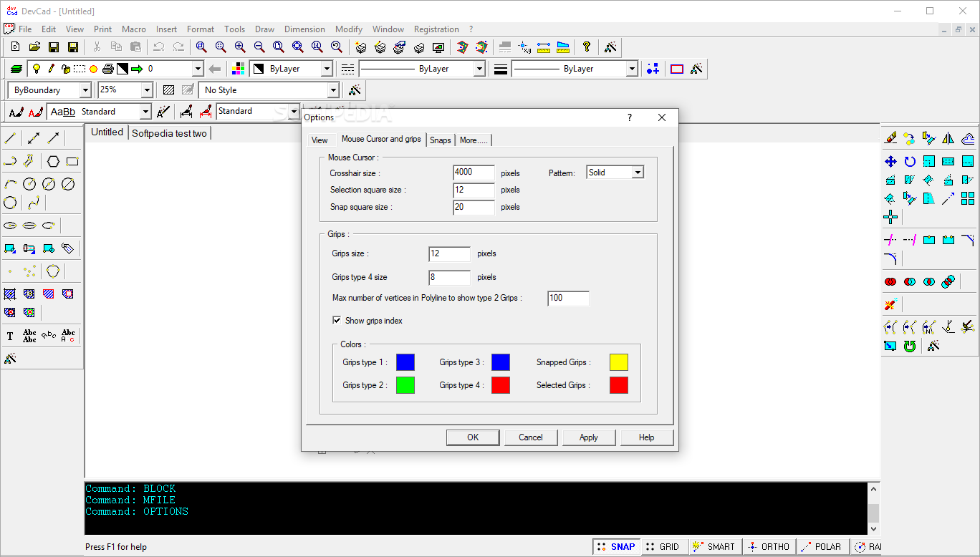Select the single Point tool

coord(10,271)
